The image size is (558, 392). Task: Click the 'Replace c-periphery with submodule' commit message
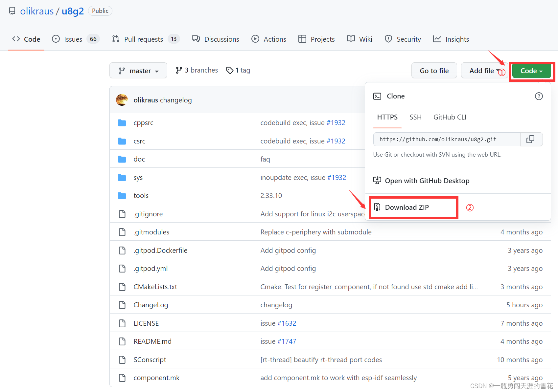pos(316,232)
